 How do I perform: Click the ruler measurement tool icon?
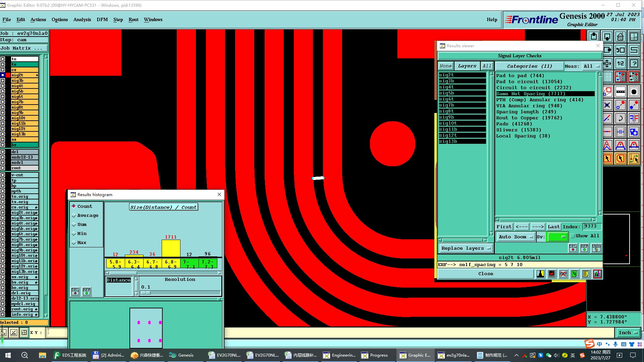point(620,91)
